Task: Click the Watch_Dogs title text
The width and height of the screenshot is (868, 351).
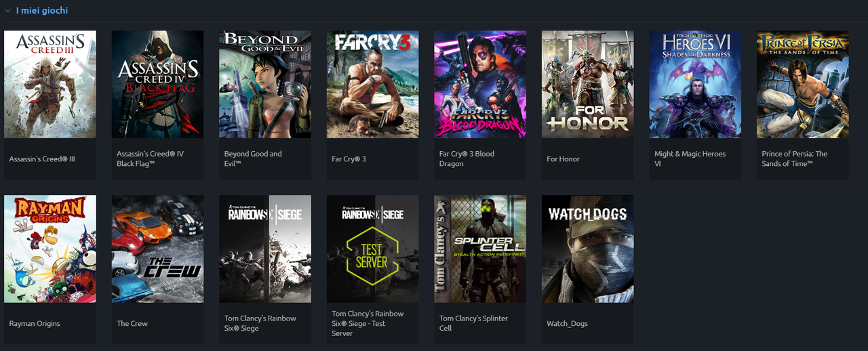Action: coord(568,324)
